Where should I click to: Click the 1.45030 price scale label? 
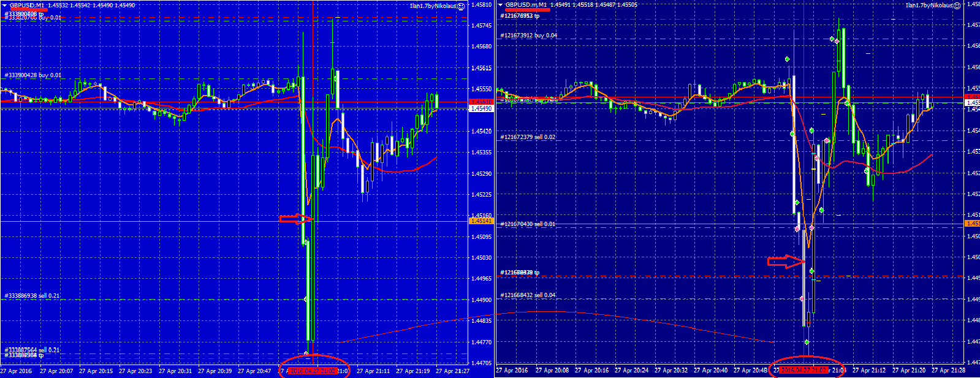(x=482, y=258)
